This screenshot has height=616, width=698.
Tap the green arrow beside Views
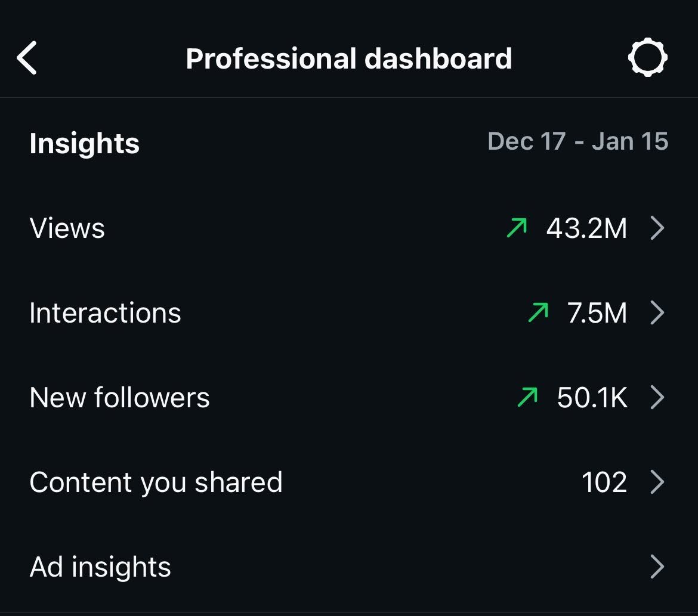click(517, 227)
